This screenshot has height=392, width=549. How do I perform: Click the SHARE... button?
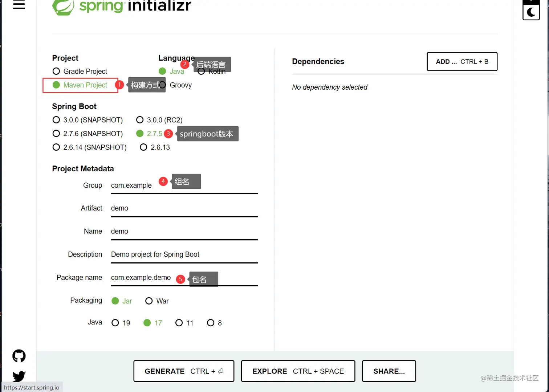click(x=389, y=371)
